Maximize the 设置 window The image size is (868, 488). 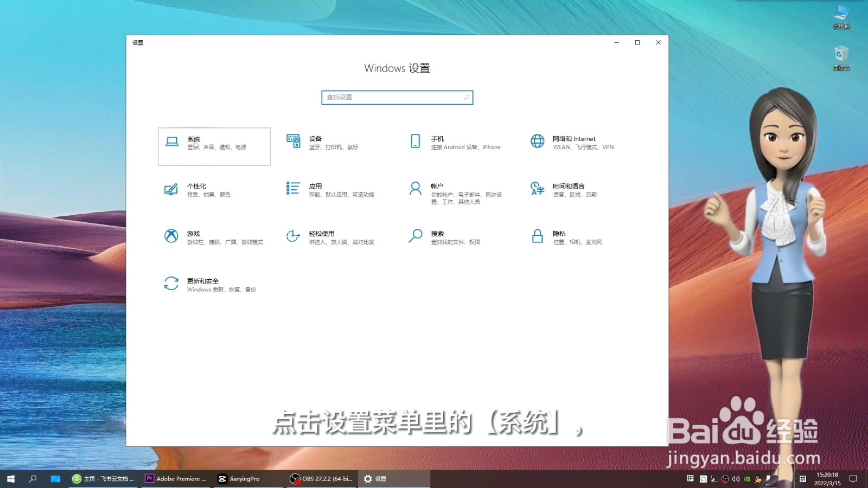(x=637, y=42)
